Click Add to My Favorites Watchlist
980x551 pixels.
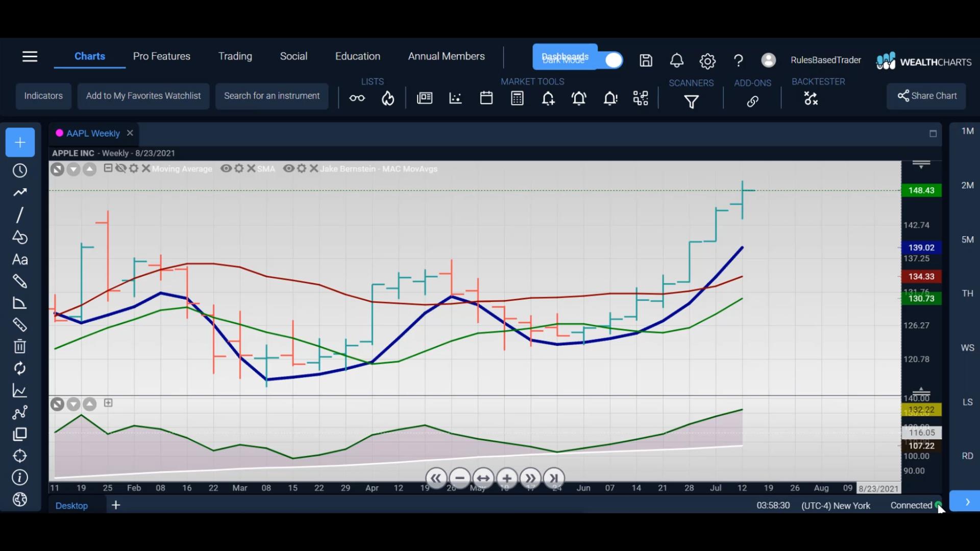coord(143,96)
